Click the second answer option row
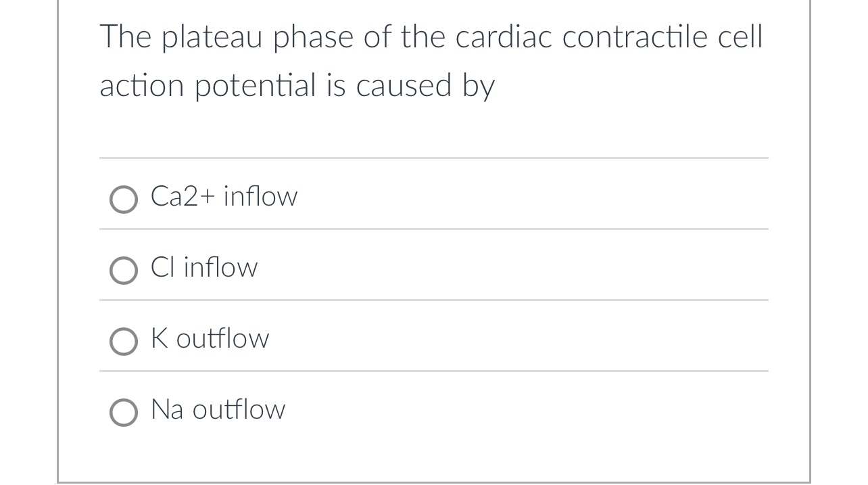Image resolution: width=868 pixels, height=485 pixels. coord(433,268)
